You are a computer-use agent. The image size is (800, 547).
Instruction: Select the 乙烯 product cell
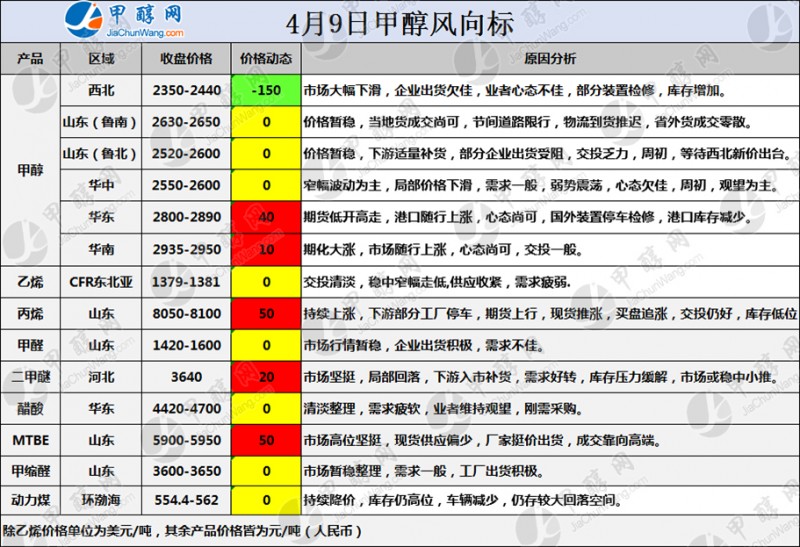click(x=31, y=282)
